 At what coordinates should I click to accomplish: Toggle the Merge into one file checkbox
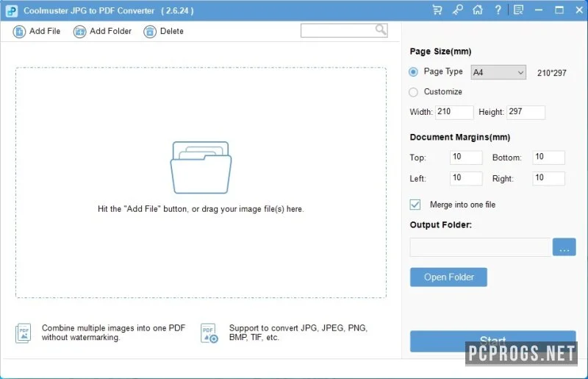[x=415, y=205]
